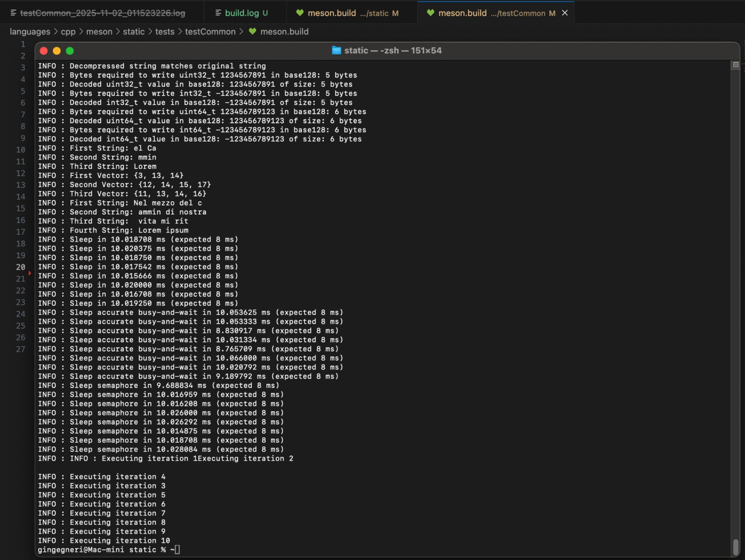
Task: Expand chevron after 'static' breadcrumb
Action: pos(150,32)
